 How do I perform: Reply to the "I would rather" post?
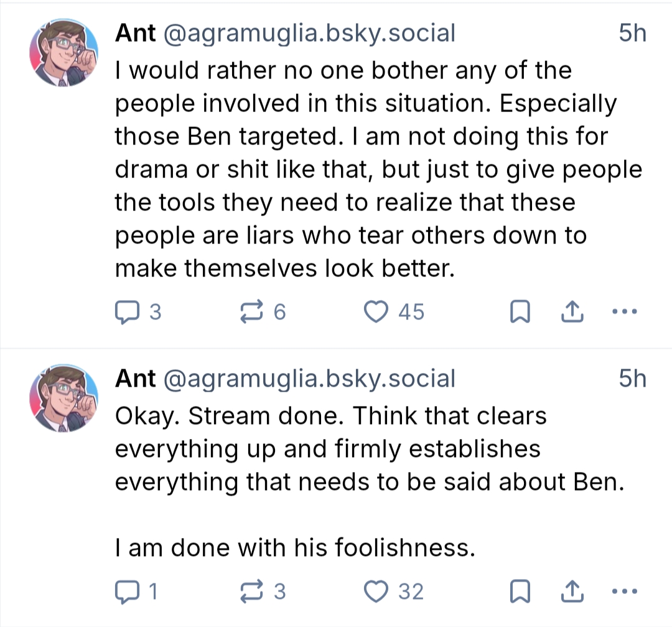[128, 311]
